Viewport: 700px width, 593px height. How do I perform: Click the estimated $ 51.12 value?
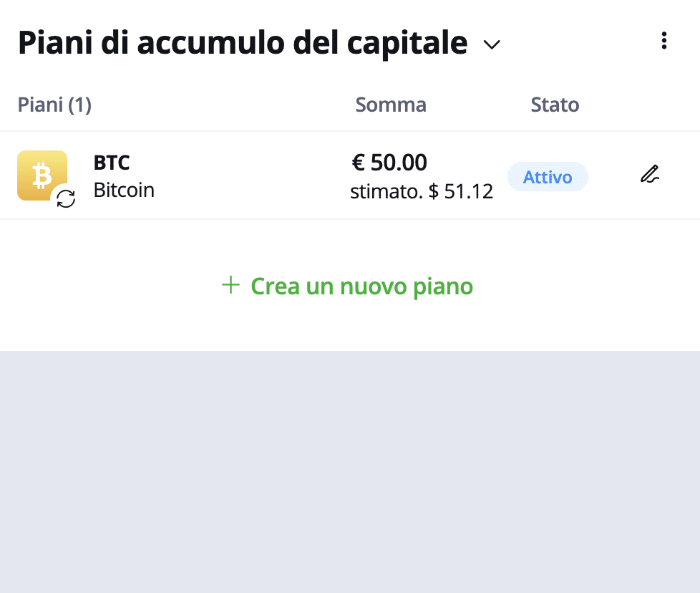[461, 191]
